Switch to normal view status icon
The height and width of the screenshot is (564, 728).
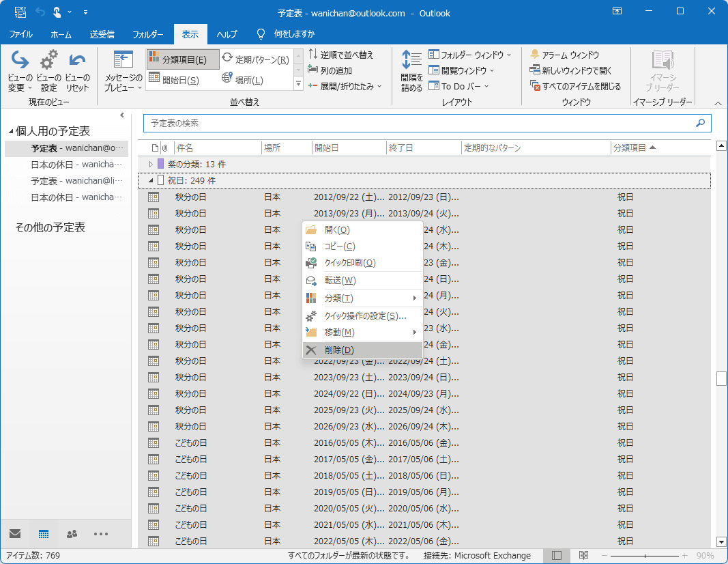(557, 556)
